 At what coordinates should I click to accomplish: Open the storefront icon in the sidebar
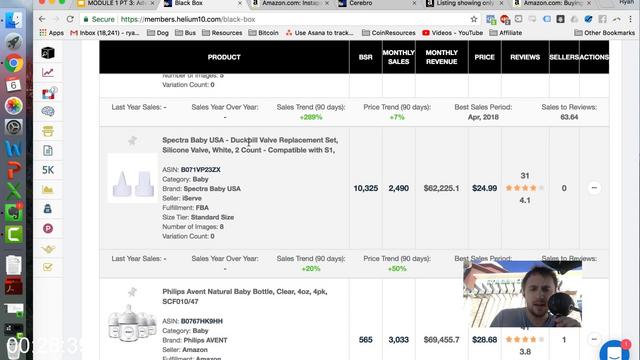(48, 131)
